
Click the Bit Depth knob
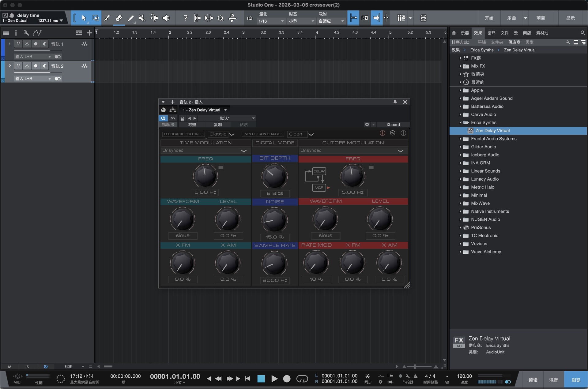click(274, 176)
